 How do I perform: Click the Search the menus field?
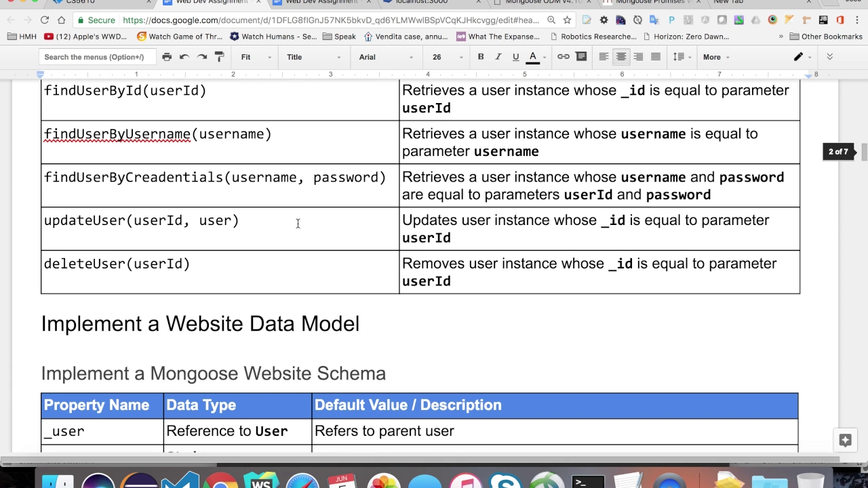tap(98, 57)
